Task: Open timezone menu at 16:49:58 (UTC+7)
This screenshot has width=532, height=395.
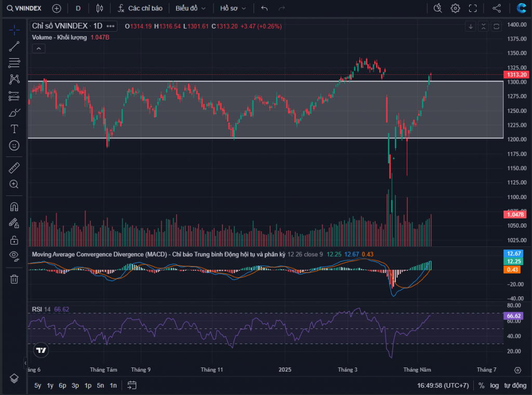Action: [x=443, y=386]
